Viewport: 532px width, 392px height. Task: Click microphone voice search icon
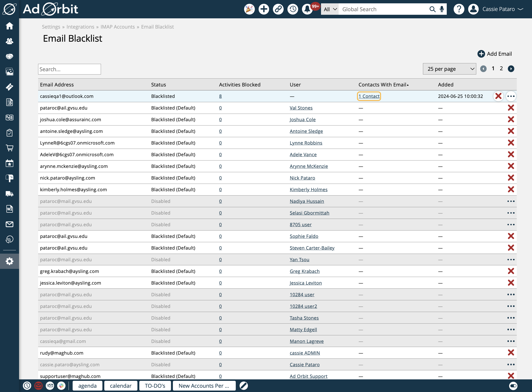click(x=442, y=9)
